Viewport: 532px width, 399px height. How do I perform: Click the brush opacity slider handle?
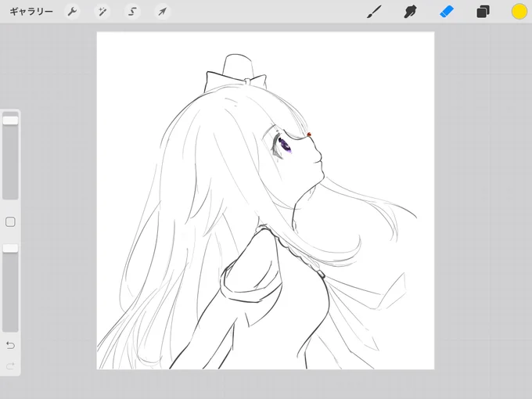(x=10, y=248)
